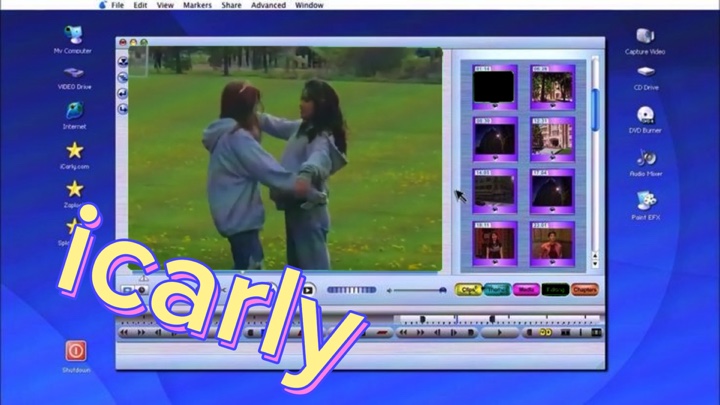This screenshot has height=405, width=720.
Task: Open the Audio Mixer icon
Action: tap(645, 158)
